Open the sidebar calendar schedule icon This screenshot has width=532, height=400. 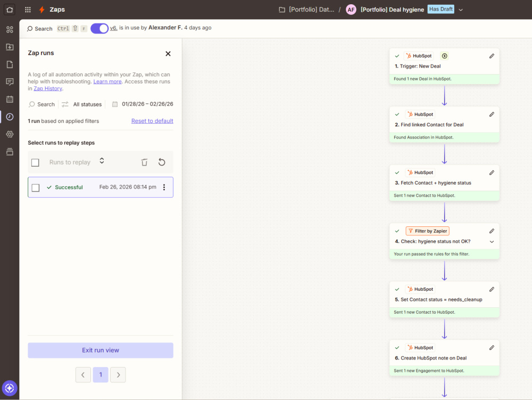10,99
